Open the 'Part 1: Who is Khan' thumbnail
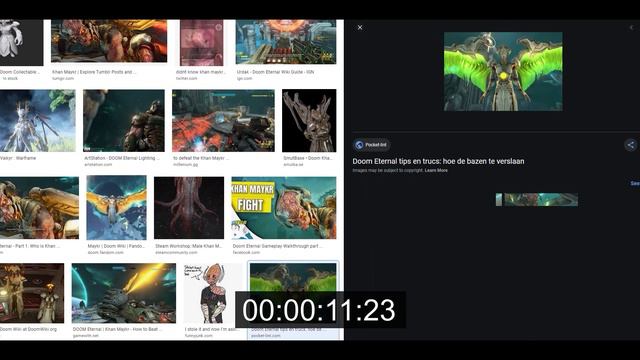The height and width of the screenshot is (360, 640). (39, 208)
